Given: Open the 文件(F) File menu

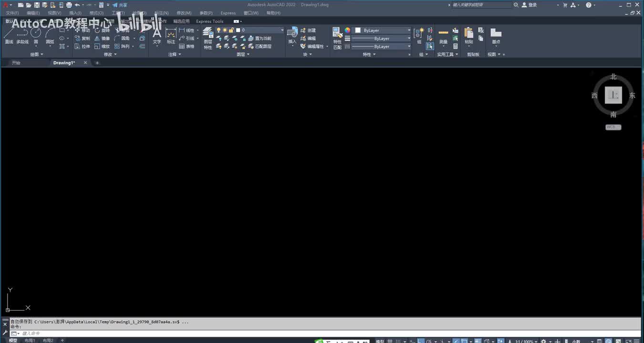Looking at the screenshot, I should tap(12, 13).
